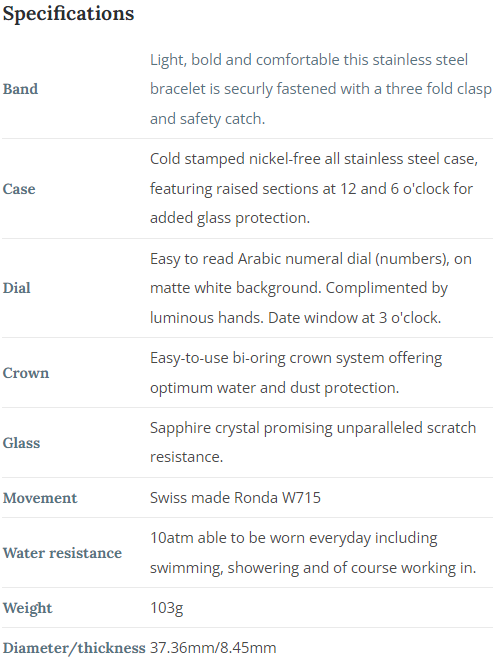Click the cold stamped case description

point(314,188)
